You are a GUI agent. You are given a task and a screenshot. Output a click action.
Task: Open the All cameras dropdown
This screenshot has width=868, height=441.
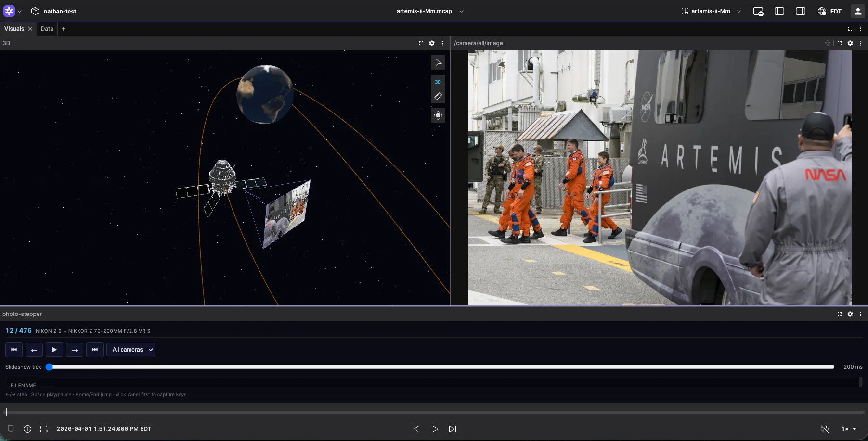[x=130, y=350]
